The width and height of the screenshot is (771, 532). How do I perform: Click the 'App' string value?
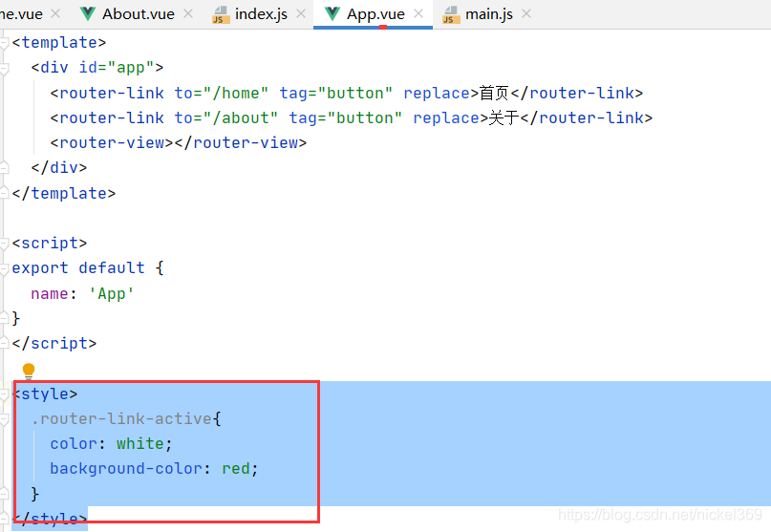[111, 294]
